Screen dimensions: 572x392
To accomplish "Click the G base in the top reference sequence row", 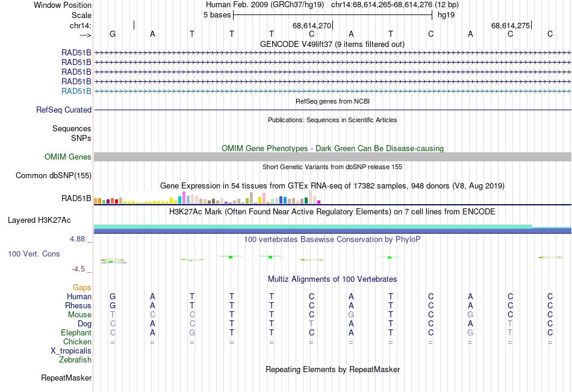I will 113,34.
